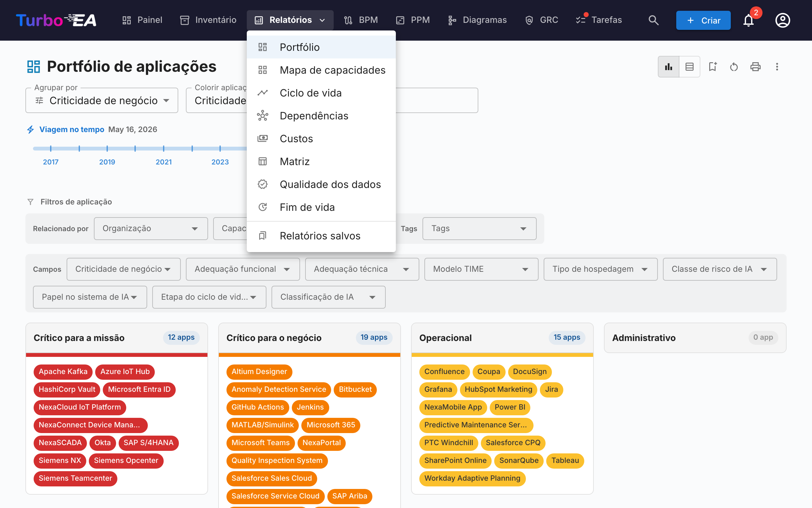Open Diagramas in the navigation bar

(x=477, y=20)
